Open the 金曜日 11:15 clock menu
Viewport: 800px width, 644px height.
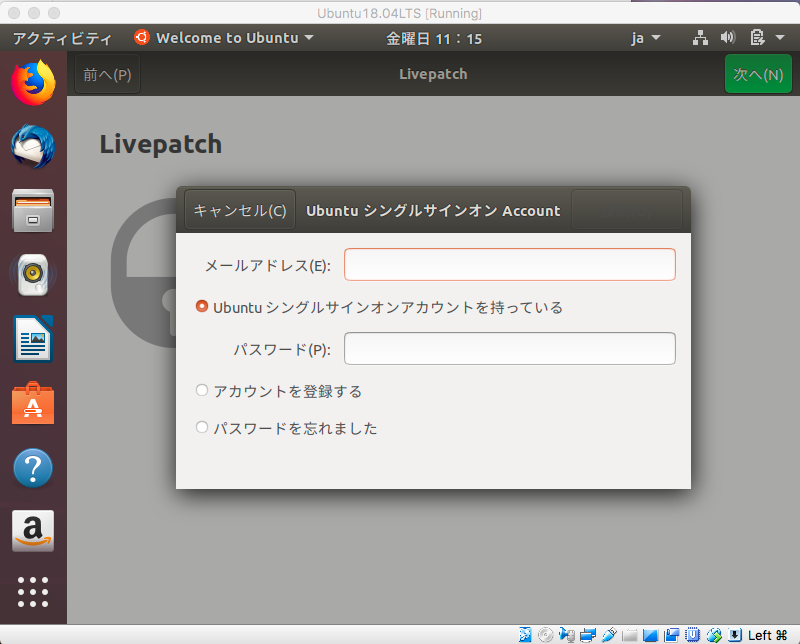(434, 38)
